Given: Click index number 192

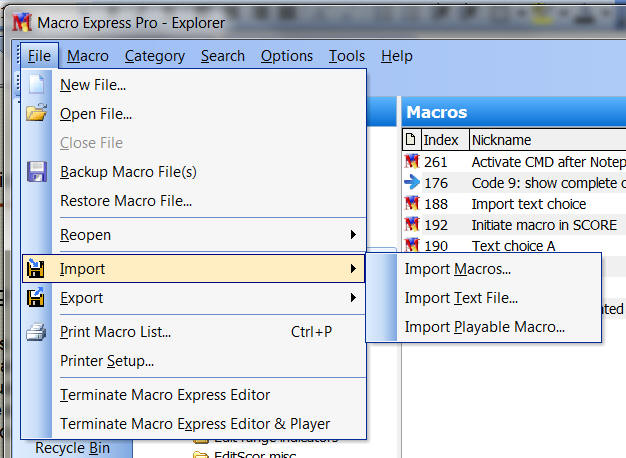Looking at the screenshot, I should [x=436, y=225].
